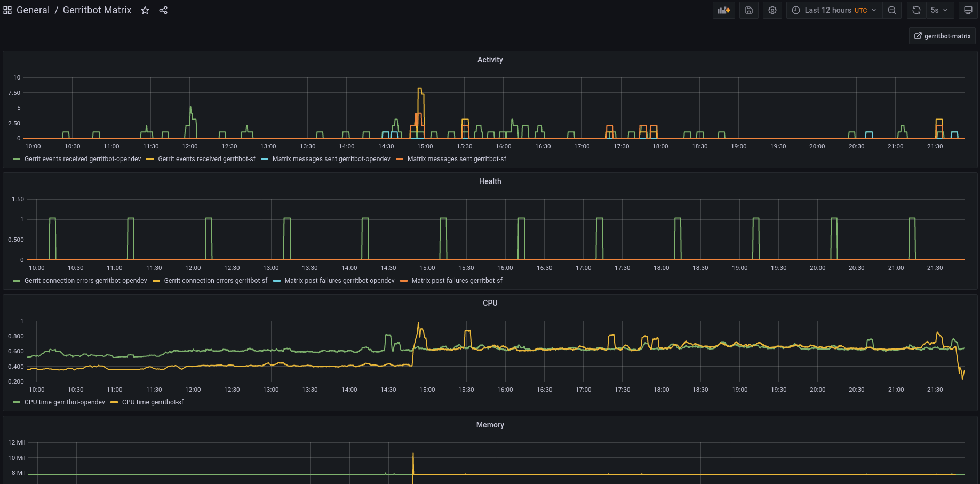Click the color swatch for Matrix messages sent gerritbot-opendev
This screenshot has height=484, width=980.
265,159
